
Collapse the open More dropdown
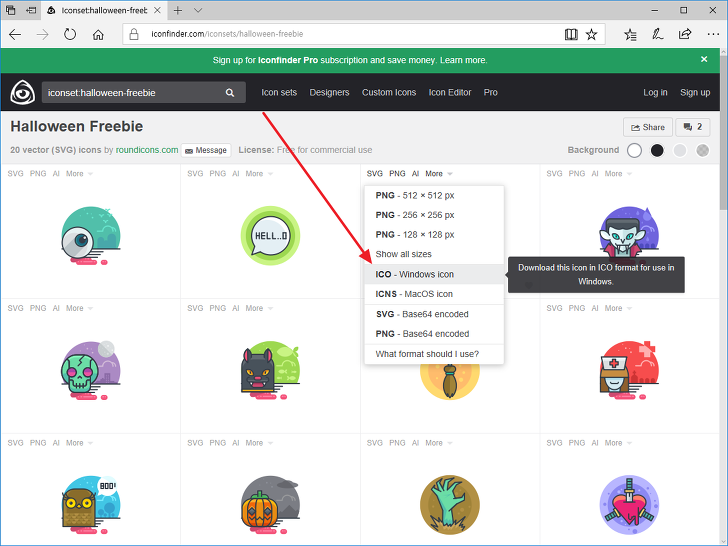click(x=439, y=174)
